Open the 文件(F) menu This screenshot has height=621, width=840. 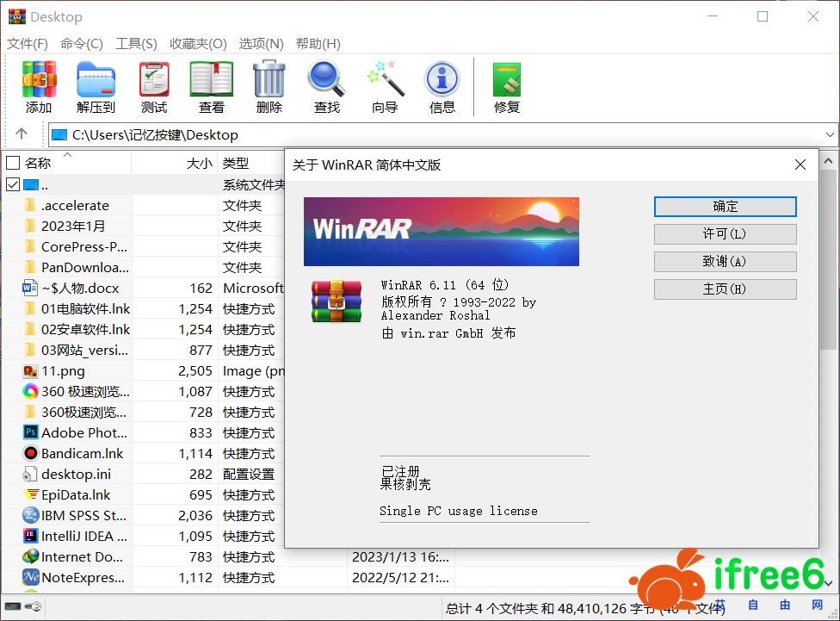[x=28, y=44]
